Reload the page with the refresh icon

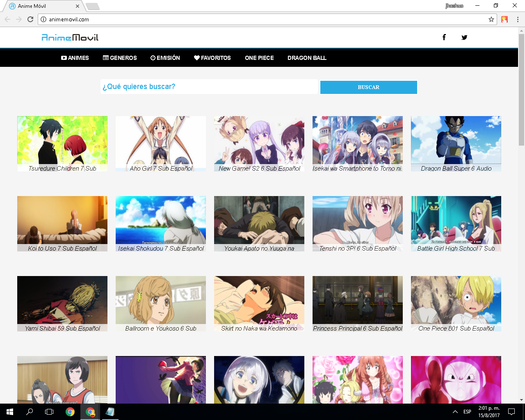click(x=30, y=19)
